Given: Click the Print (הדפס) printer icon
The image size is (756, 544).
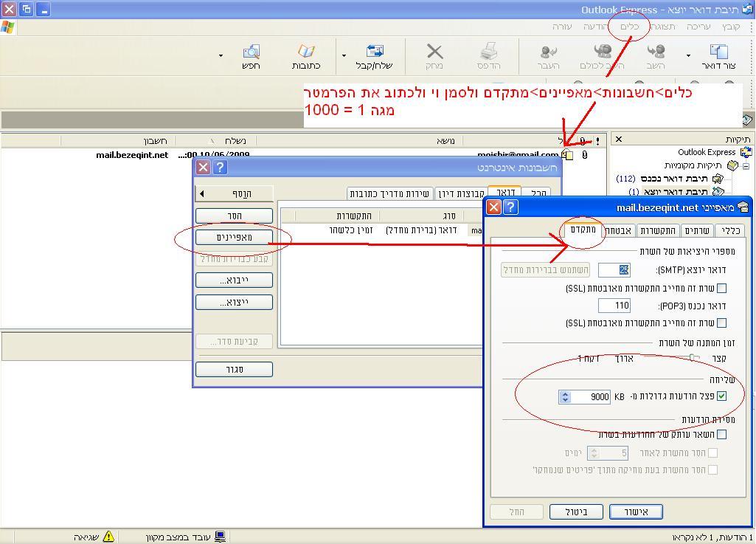Looking at the screenshot, I should pyautogui.click(x=488, y=51).
